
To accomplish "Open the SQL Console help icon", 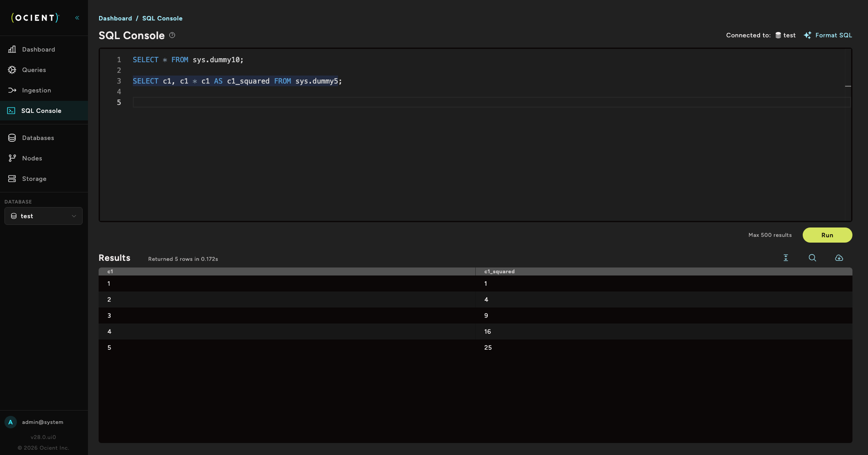I will tap(172, 35).
